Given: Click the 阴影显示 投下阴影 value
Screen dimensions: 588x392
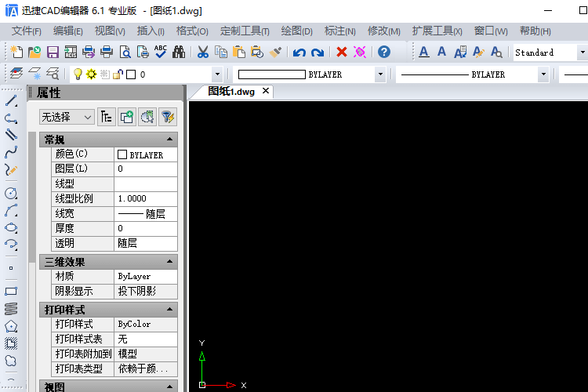Looking at the screenshot, I should coord(146,292).
